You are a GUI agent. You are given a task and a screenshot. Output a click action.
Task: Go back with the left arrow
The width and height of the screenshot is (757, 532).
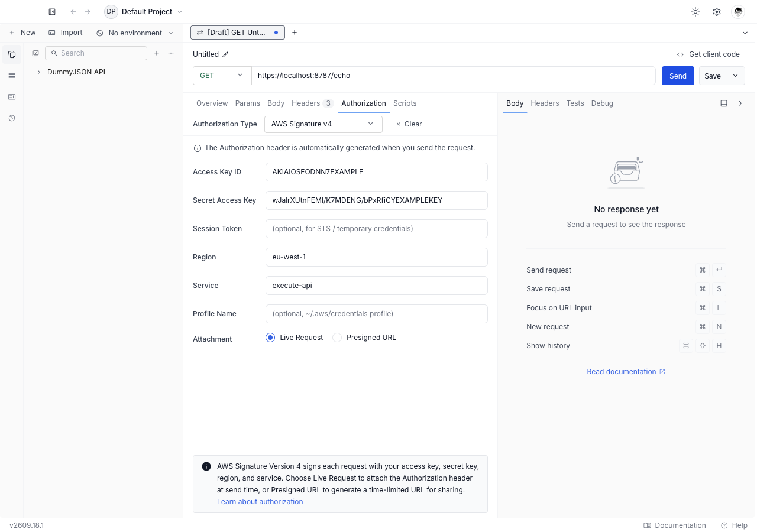73,12
